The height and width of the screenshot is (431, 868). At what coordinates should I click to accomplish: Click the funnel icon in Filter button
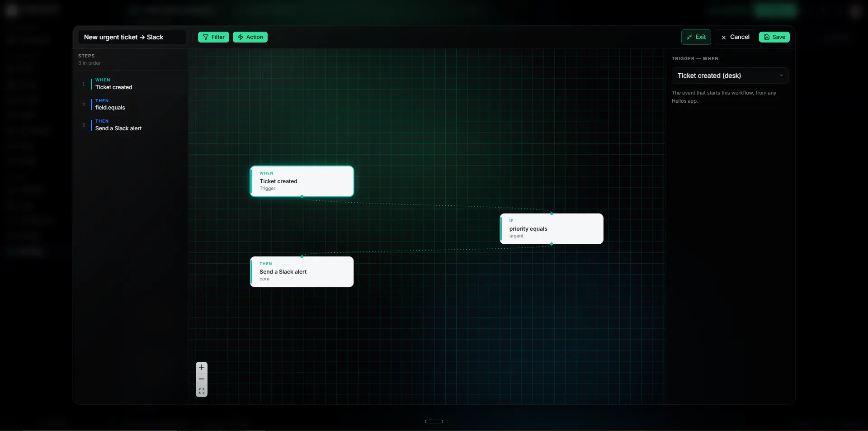click(206, 37)
